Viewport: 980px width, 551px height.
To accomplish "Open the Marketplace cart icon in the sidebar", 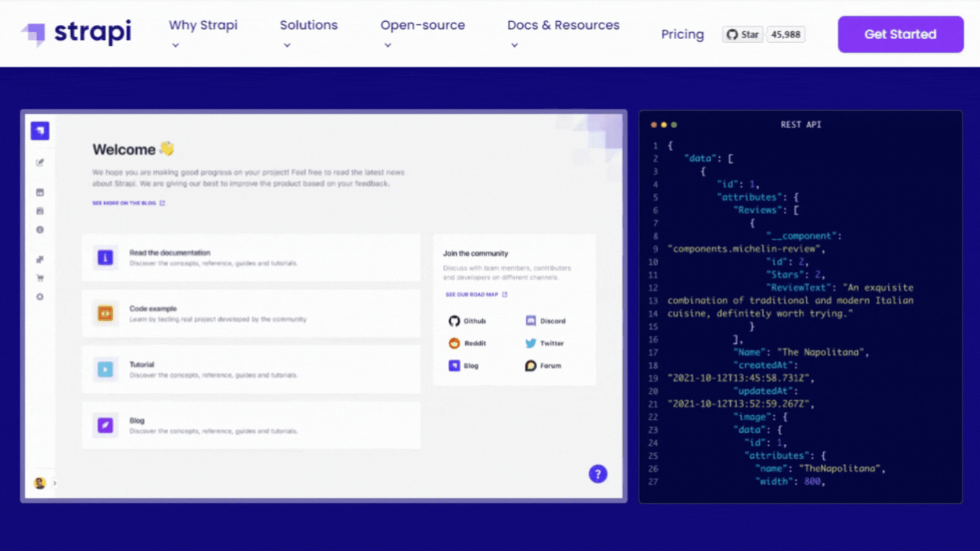I will (40, 278).
